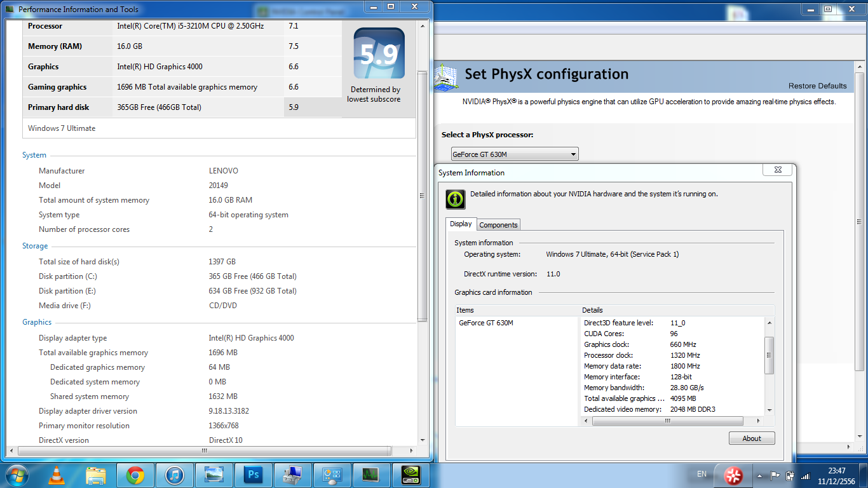Click the NVIDIA Control Panel vertical scrollbar thumb
The height and width of the screenshot is (488, 868).
coord(859,222)
